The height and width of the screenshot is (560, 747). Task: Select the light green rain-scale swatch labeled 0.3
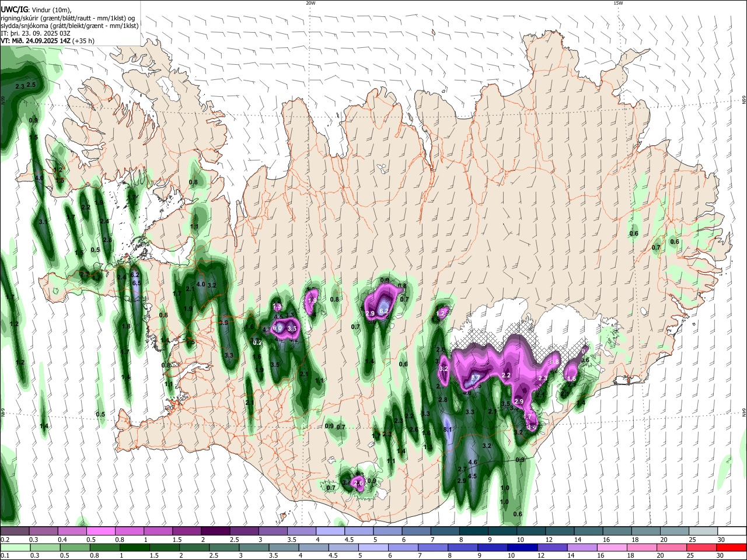[x=45, y=548]
